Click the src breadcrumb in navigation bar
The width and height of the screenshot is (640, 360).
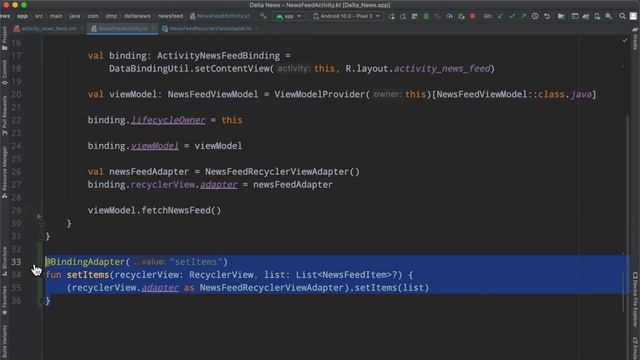point(39,16)
